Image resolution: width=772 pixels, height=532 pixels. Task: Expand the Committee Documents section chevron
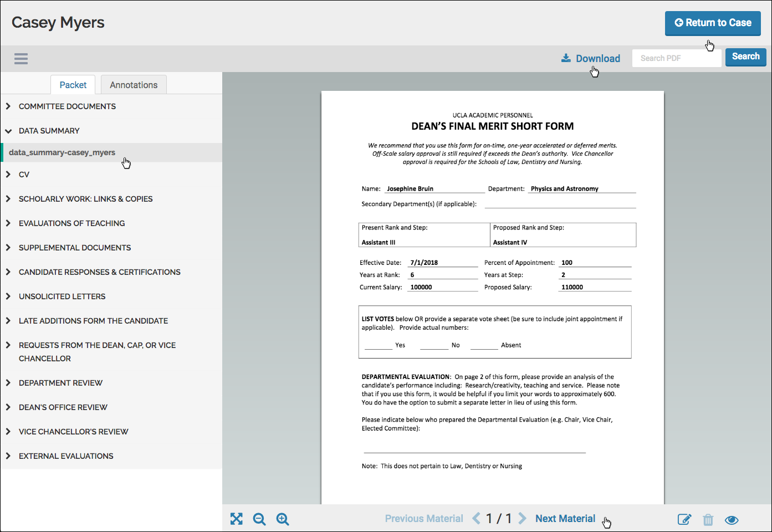click(x=8, y=106)
